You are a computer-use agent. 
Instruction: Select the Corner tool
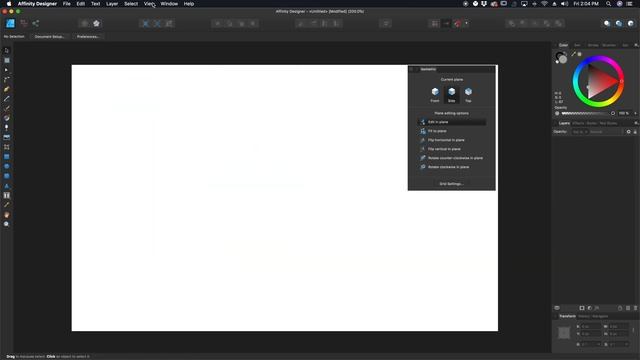[x=7, y=80]
